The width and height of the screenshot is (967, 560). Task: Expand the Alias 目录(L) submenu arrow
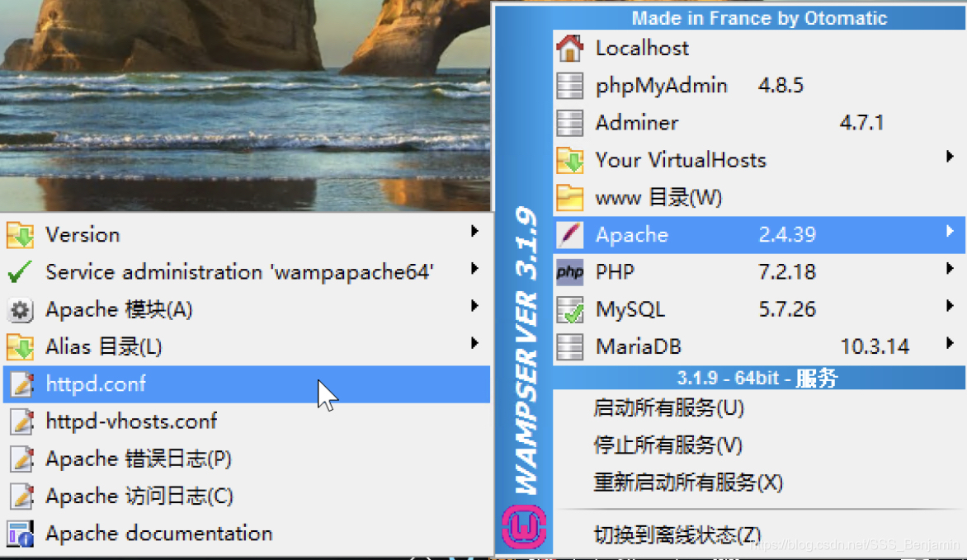[474, 343]
